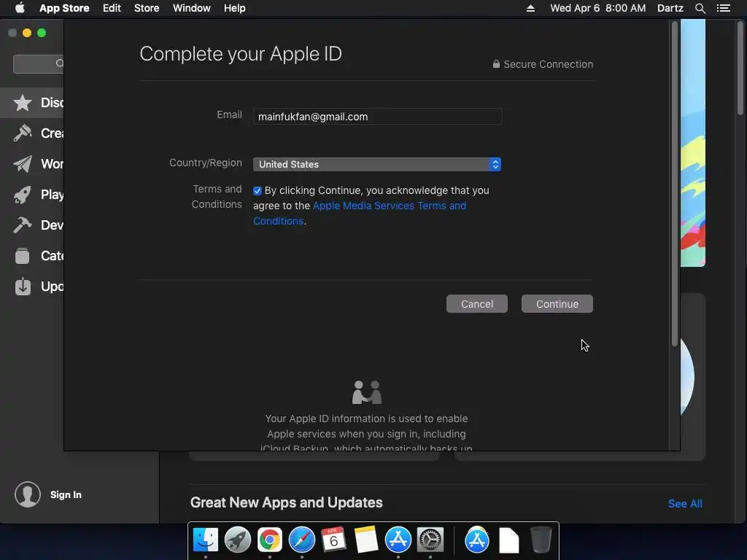Open the Help menu
Screen dimensions: 747x560
click(235, 8)
